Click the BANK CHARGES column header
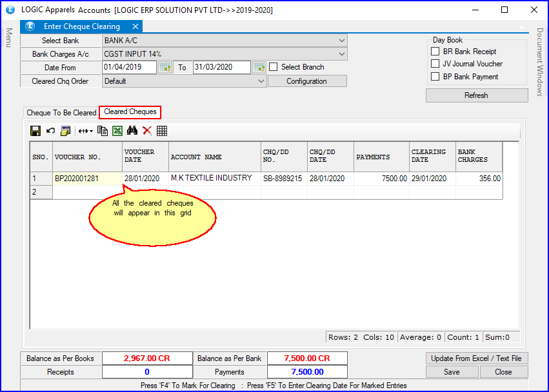Image resolution: width=549 pixels, height=392 pixels. pos(479,157)
